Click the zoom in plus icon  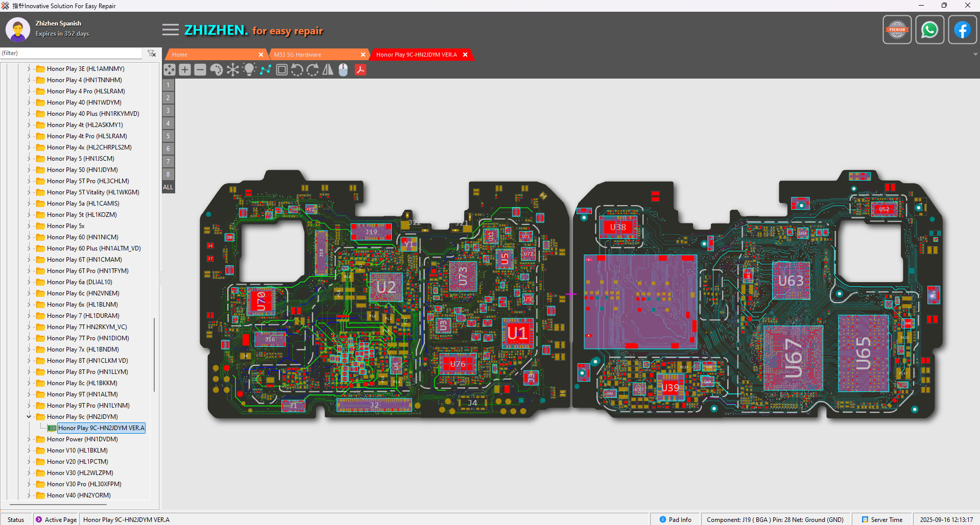185,70
